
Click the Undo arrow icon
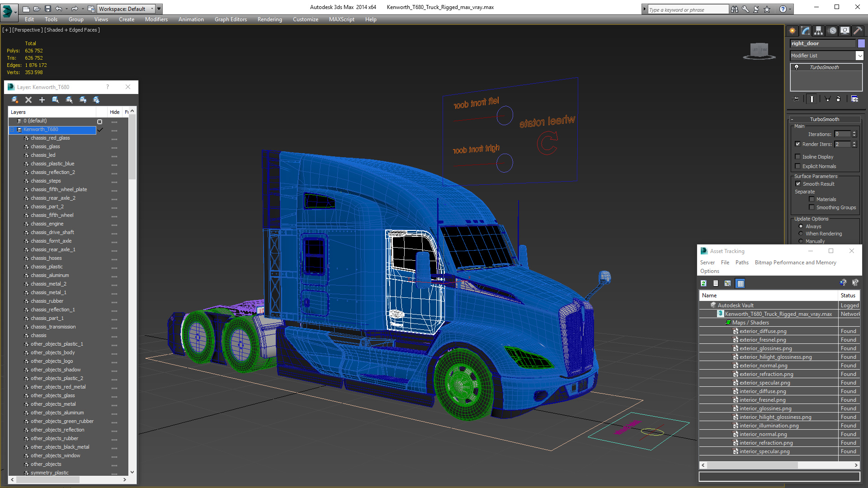pos(59,9)
